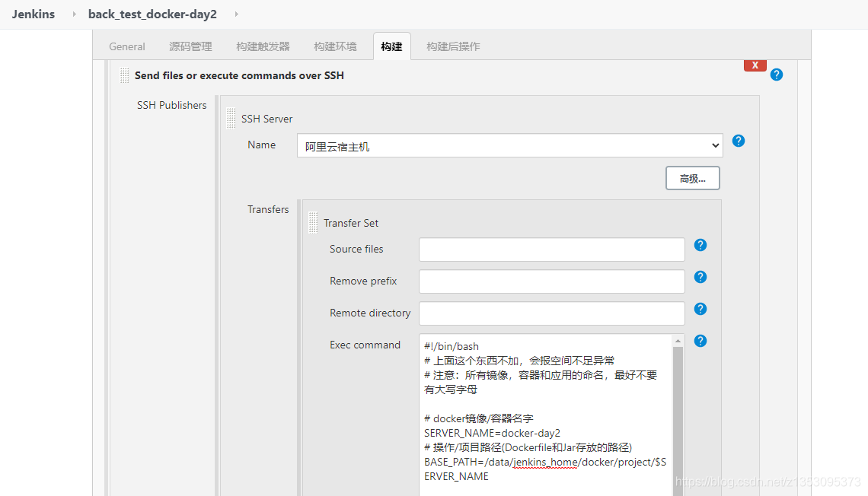Switch to the 源码管理 tab

[x=190, y=46]
